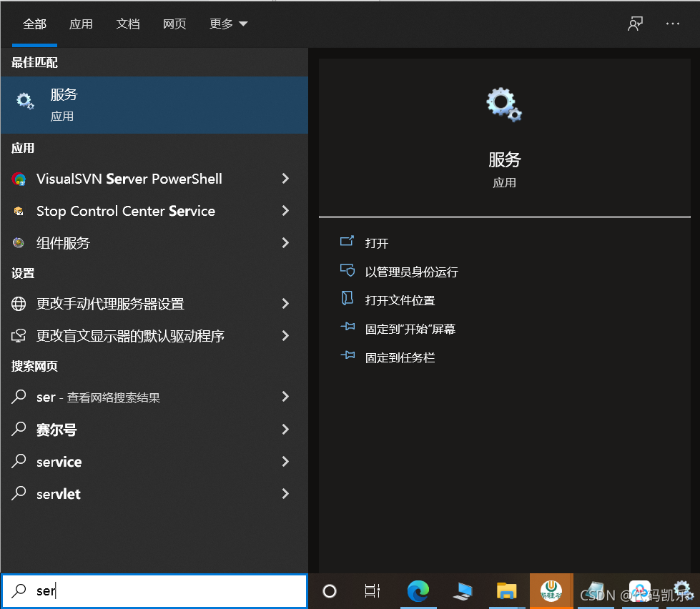Open File Explorer from the taskbar
The width and height of the screenshot is (700, 609).
506,591
